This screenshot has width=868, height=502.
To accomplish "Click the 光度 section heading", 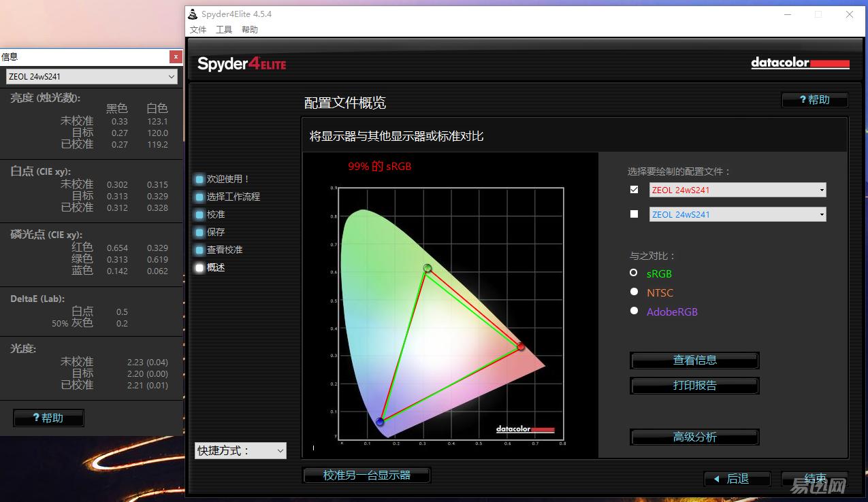I will 23,348.
